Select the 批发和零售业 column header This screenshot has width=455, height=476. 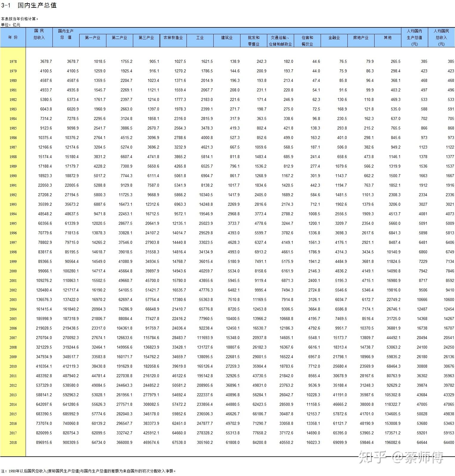pyautogui.click(x=254, y=41)
